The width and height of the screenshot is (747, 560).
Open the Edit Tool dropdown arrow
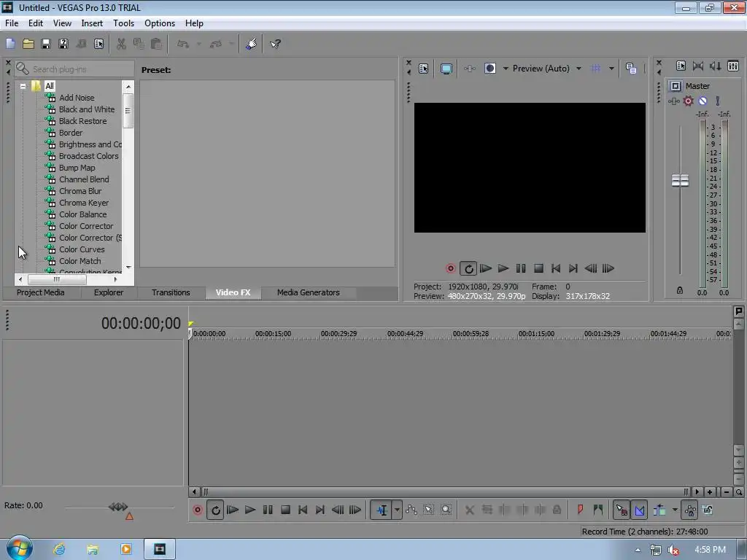(x=397, y=510)
